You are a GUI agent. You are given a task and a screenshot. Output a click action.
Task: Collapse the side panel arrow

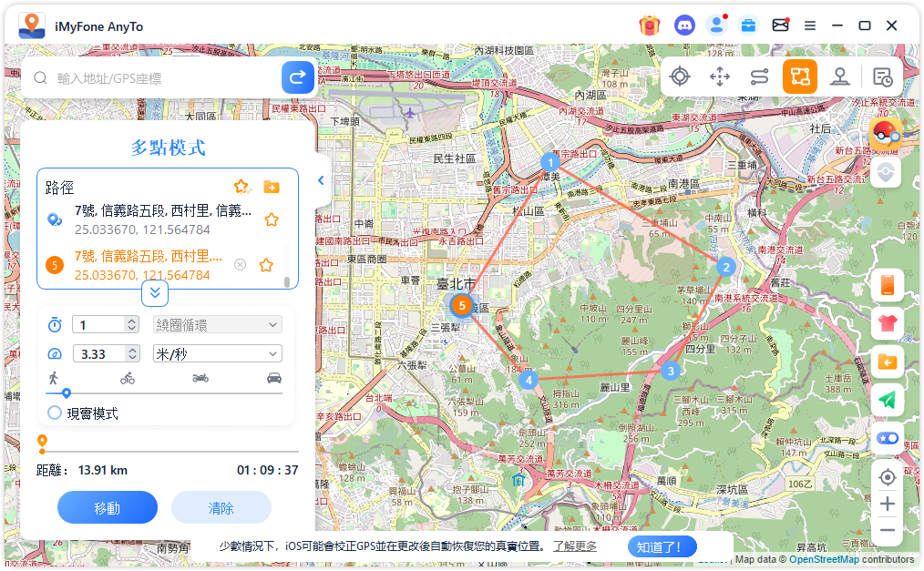321,180
